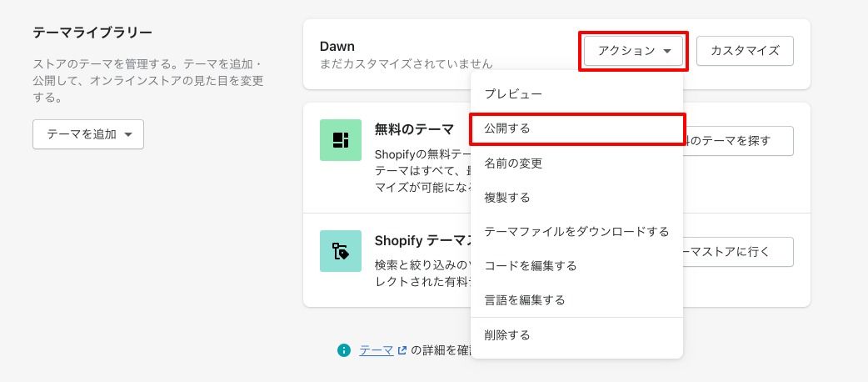The image size is (868, 382).
Task: Open the テーマ help link
Action: pyautogui.click(x=376, y=350)
